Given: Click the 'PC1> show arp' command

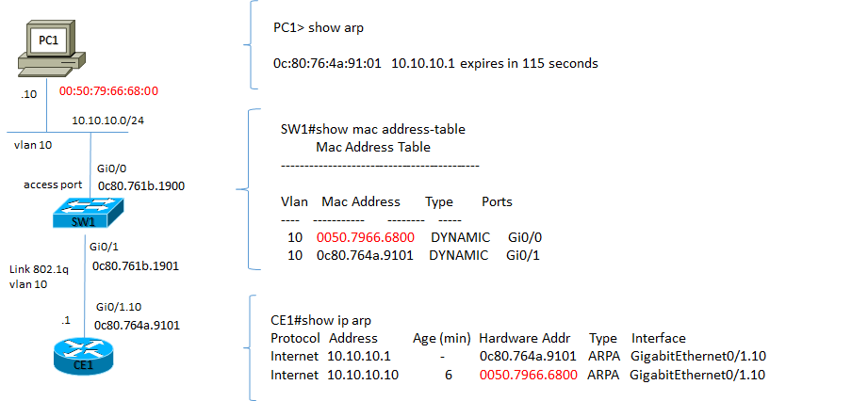Looking at the screenshot, I should click(319, 27).
